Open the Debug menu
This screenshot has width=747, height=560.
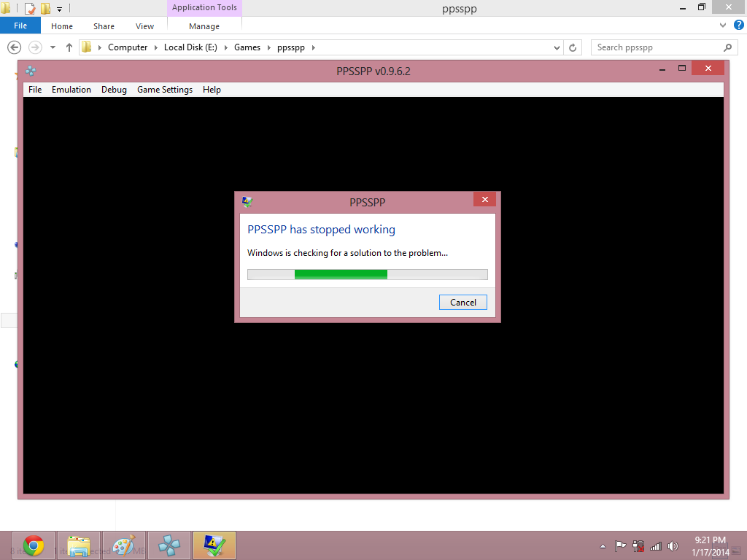(114, 90)
